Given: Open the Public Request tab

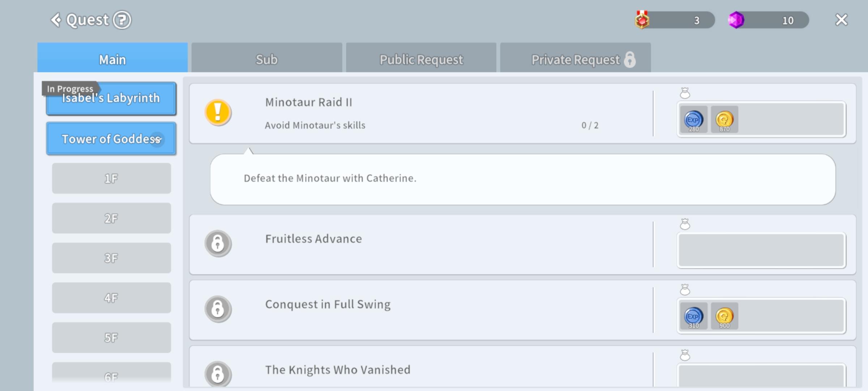Looking at the screenshot, I should point(421,59).
